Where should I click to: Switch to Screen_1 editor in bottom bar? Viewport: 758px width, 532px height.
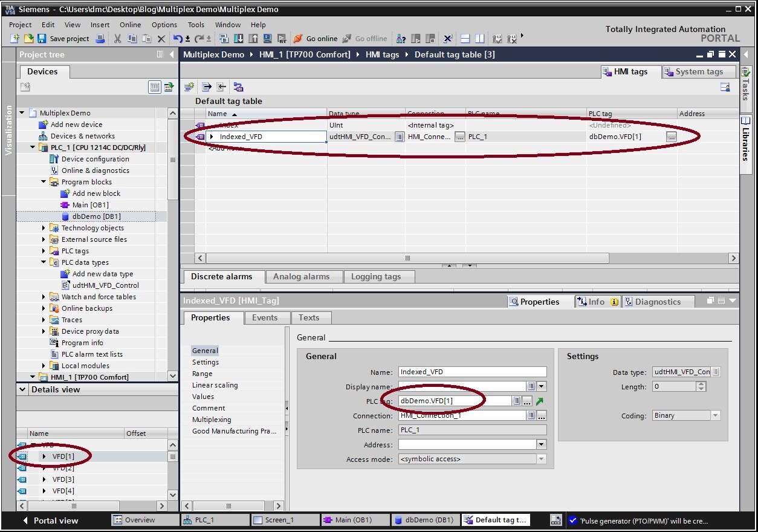[284, 520]
